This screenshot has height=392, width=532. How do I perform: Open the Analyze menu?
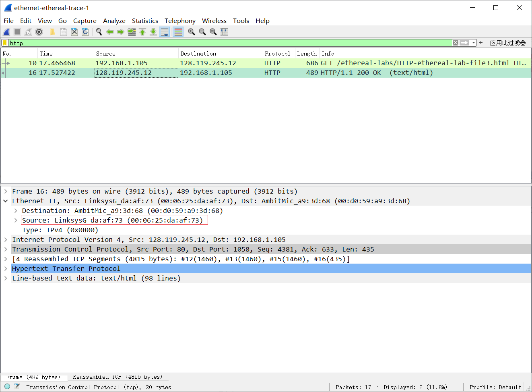[114, 21]
